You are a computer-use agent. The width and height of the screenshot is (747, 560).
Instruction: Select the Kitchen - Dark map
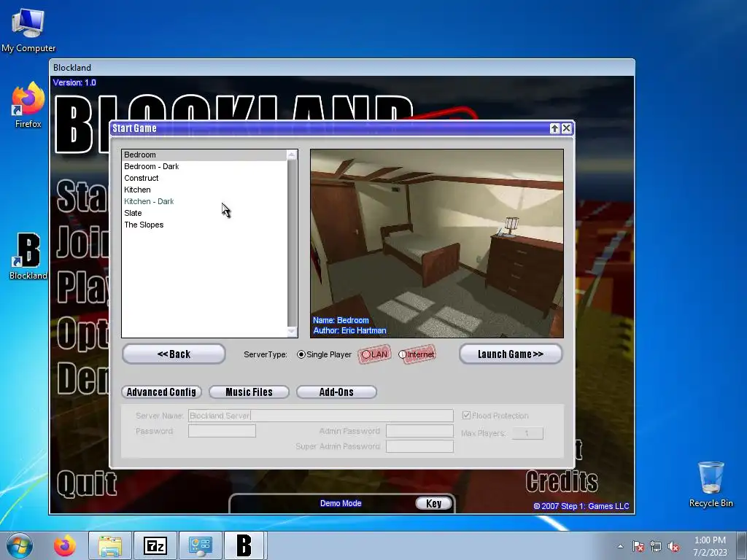pyautogui.click(x=204, y=201)
